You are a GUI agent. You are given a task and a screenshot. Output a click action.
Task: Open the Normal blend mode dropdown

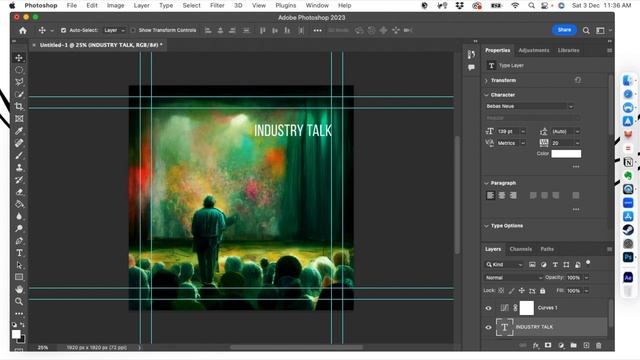point(513,278)
